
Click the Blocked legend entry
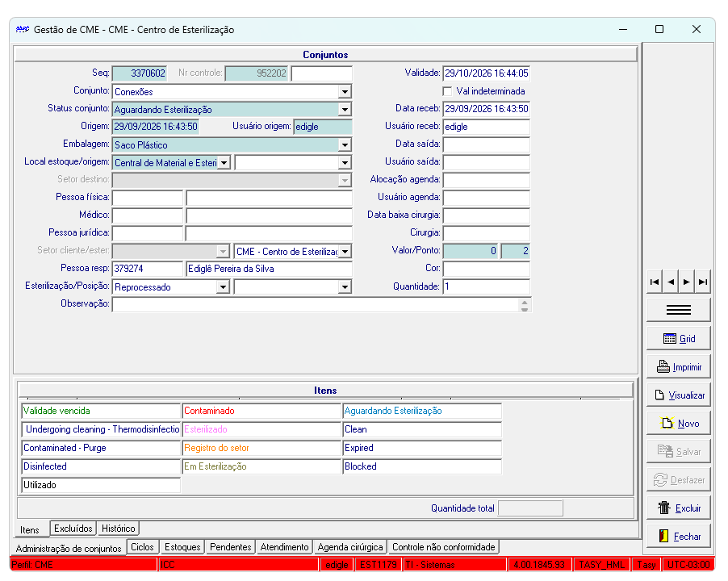pyautogui.click(x=422, y=466)
